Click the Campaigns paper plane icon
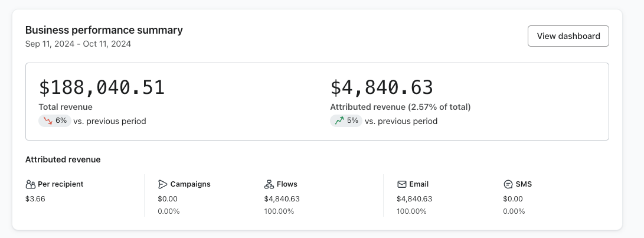 coord(163,184)
